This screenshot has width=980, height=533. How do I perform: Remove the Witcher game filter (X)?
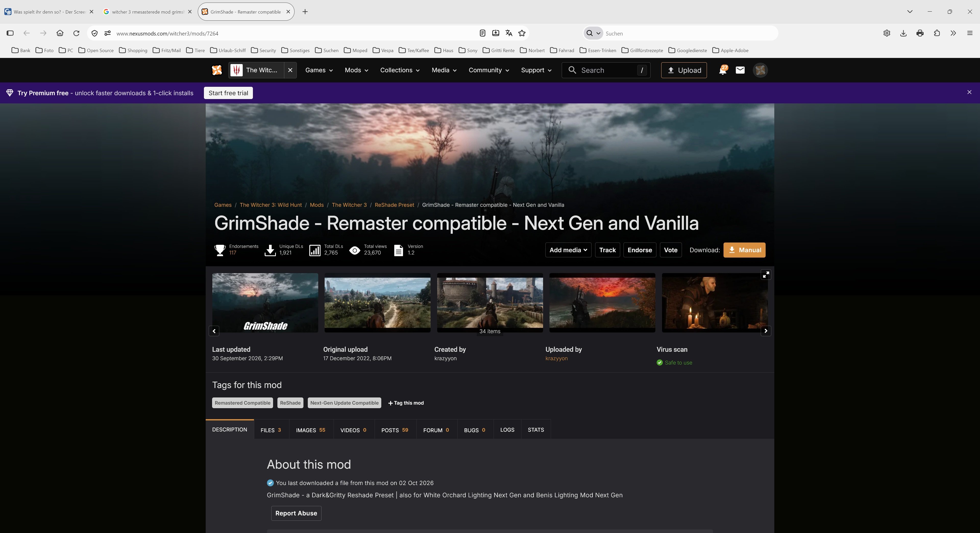pyautogui.click(x=290, y=70)
